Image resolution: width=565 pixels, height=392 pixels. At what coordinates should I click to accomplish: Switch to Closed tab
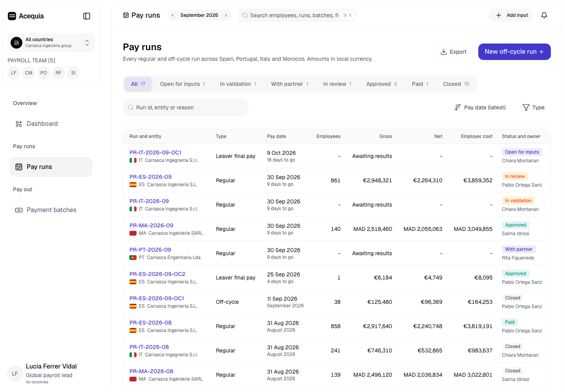[456, 84]
